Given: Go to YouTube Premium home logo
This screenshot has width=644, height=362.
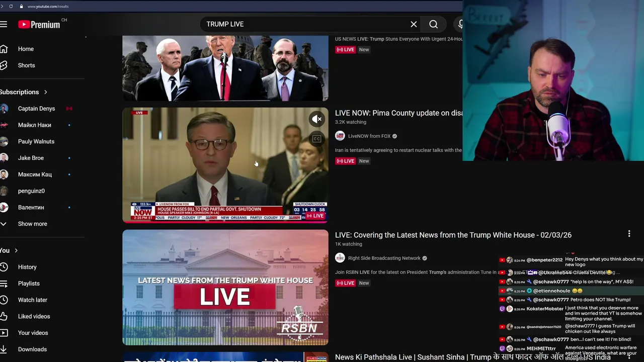Looking at the screenshot, I should coord(39,24).
